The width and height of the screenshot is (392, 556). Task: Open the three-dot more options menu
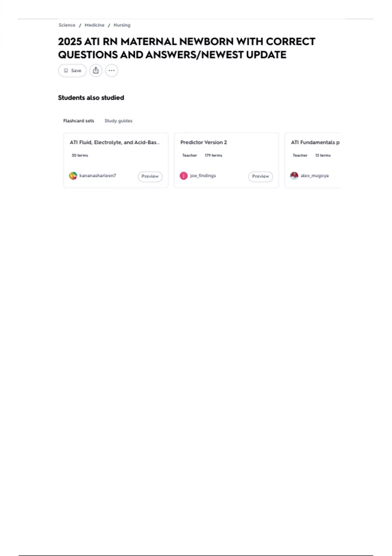coord(111,70)
